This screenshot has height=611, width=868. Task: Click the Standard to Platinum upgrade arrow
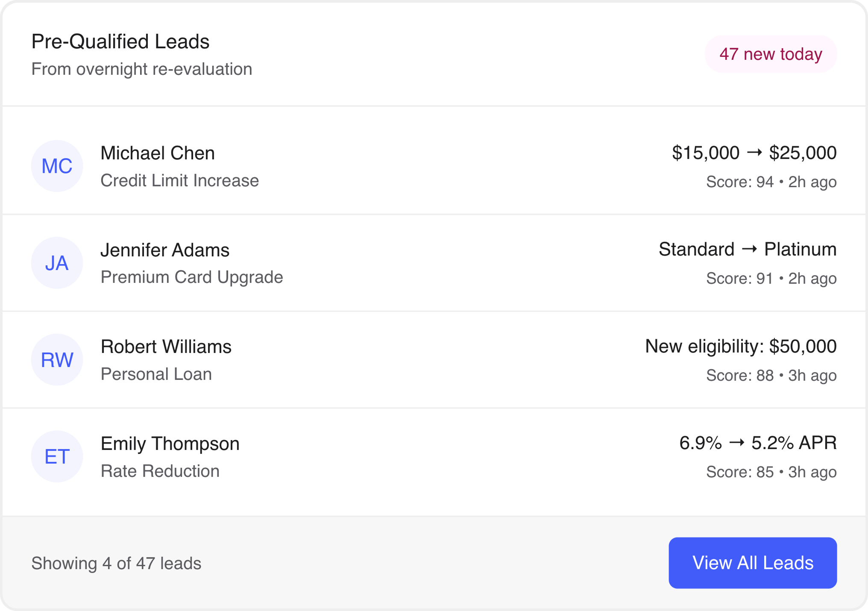[x=749, y=250]
